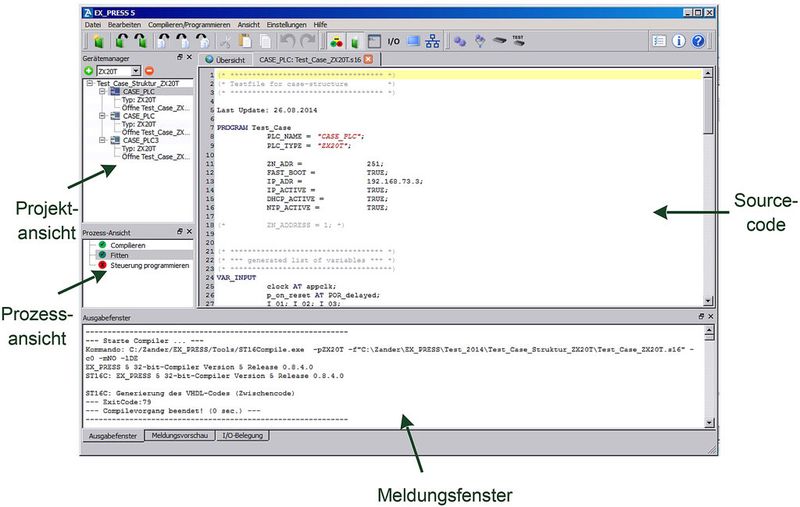This screenshot has height=507, width=800.
Task: Click the blue info icon
Action: (679, 41)
